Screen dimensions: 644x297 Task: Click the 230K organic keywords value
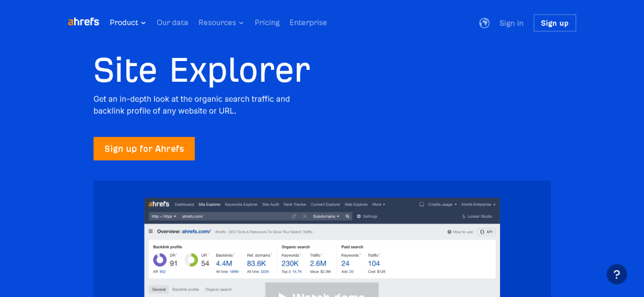point(290,263)
